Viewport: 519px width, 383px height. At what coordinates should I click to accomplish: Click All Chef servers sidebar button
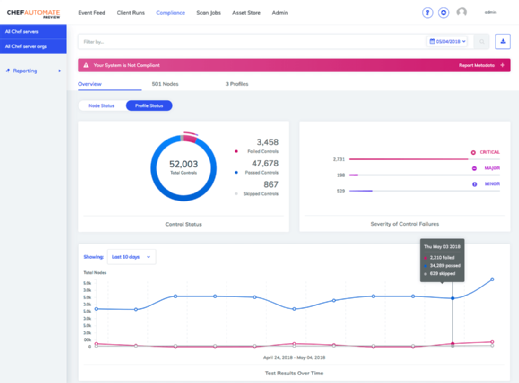[x=33, y=32]
